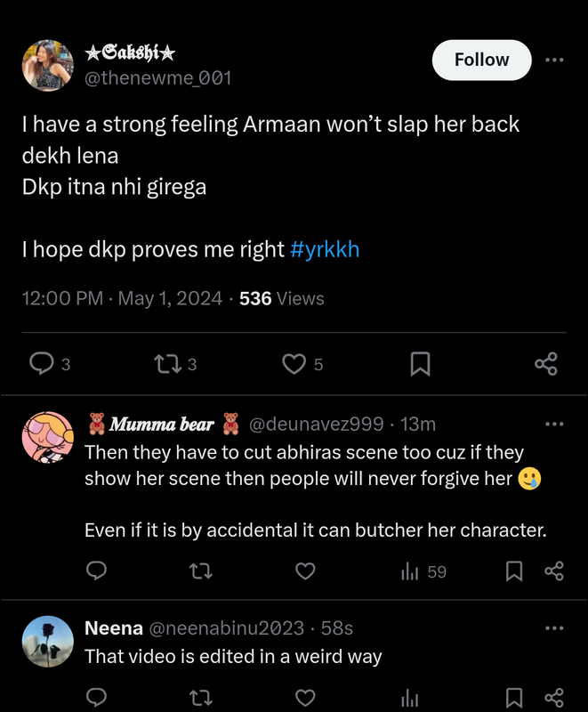This screenshot has width=588, height=712.
Task: Open the #yrkkh hashtag
Action: 325,249
